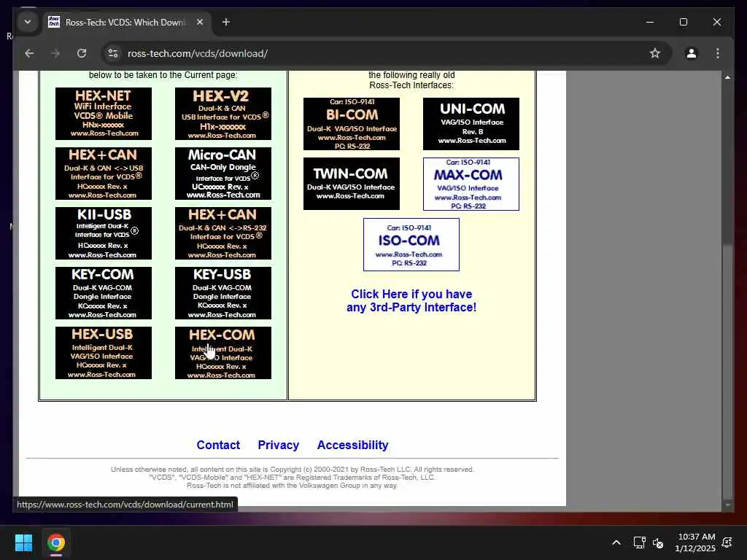The width and height of the screenshot is (747, 560).
Task: Select the UNI-COM old interface image
Action: click(471, 124)
